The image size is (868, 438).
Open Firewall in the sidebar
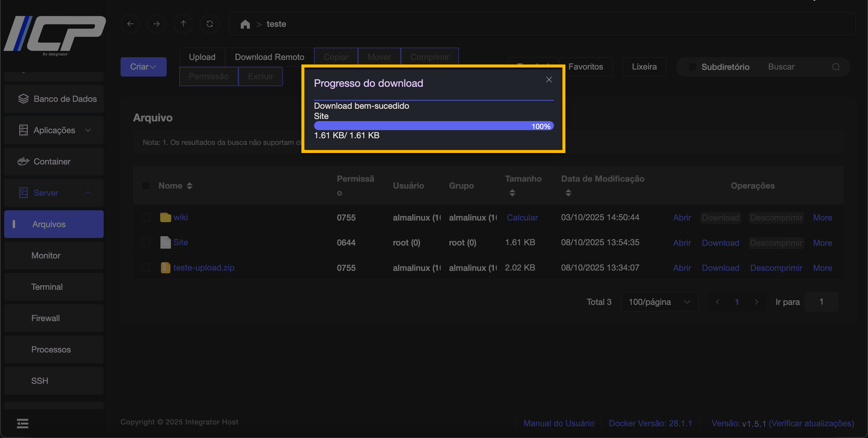point(46,318)
